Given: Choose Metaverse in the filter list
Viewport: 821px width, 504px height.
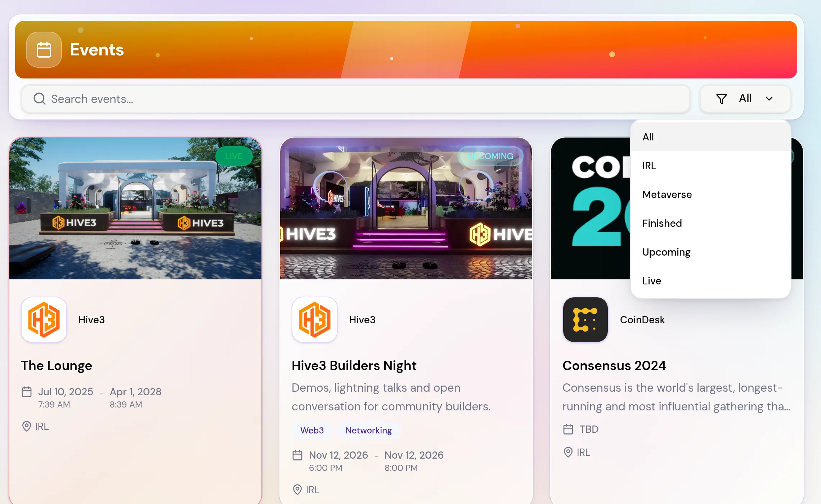Looking at the screenshot, I should click(711, 194).
